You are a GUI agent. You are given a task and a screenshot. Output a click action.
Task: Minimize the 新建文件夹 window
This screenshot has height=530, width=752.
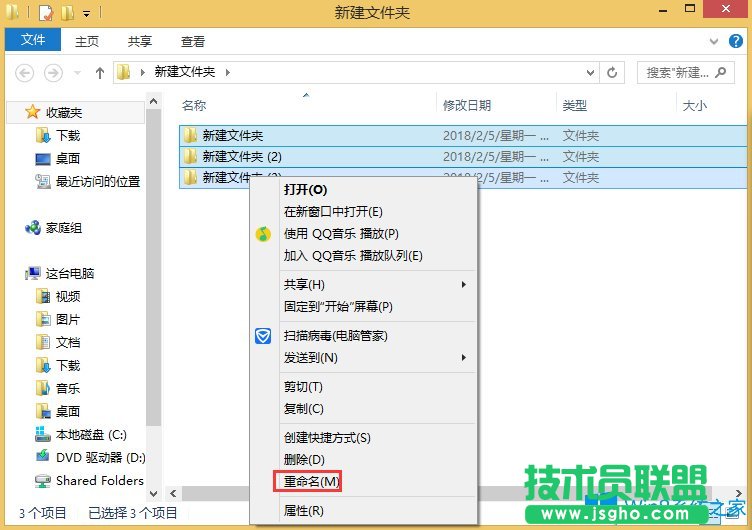coord(664,10)
